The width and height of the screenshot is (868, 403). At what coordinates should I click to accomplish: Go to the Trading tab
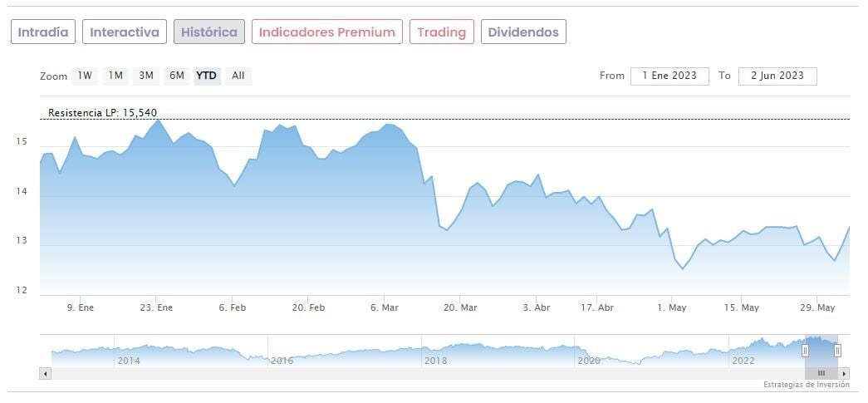[x=441, y=32]
